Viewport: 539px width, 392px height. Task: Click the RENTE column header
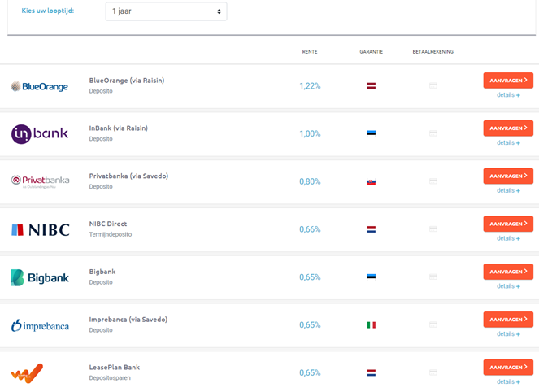coord(310,51)
